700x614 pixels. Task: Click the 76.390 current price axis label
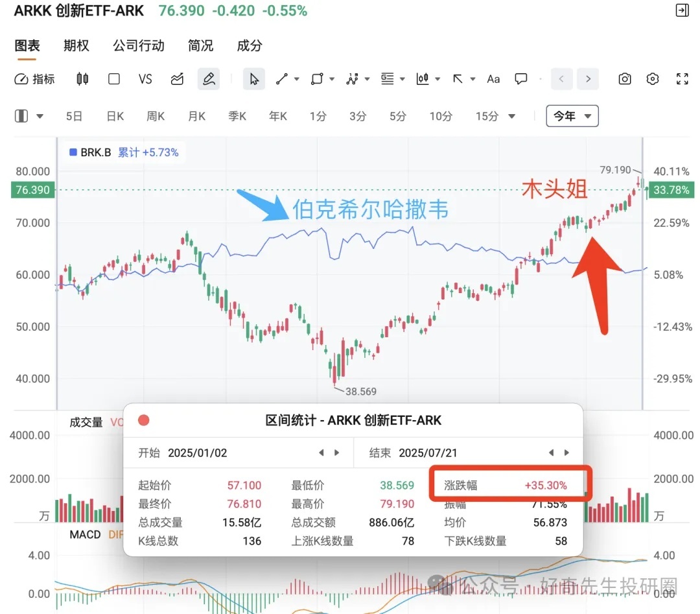[32, 190]
